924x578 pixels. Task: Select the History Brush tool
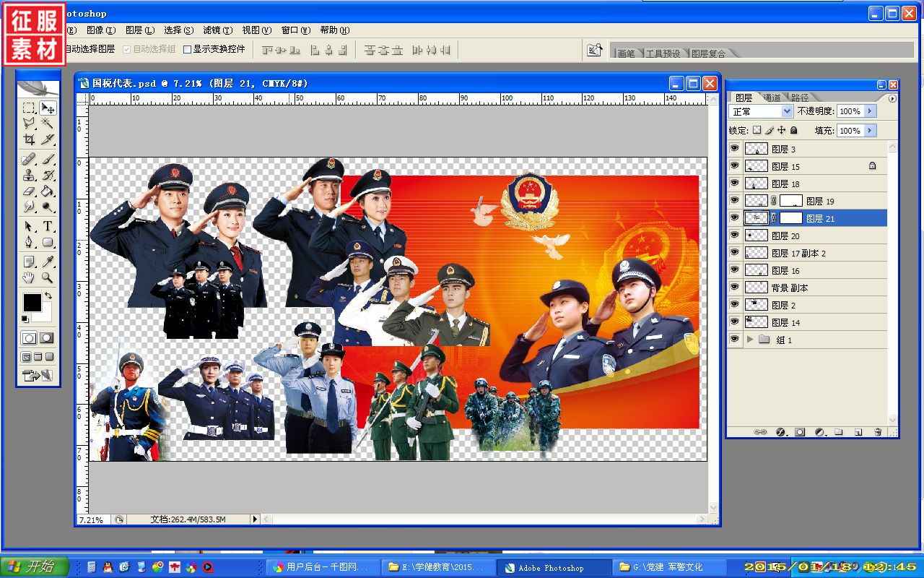click(48, 175)
